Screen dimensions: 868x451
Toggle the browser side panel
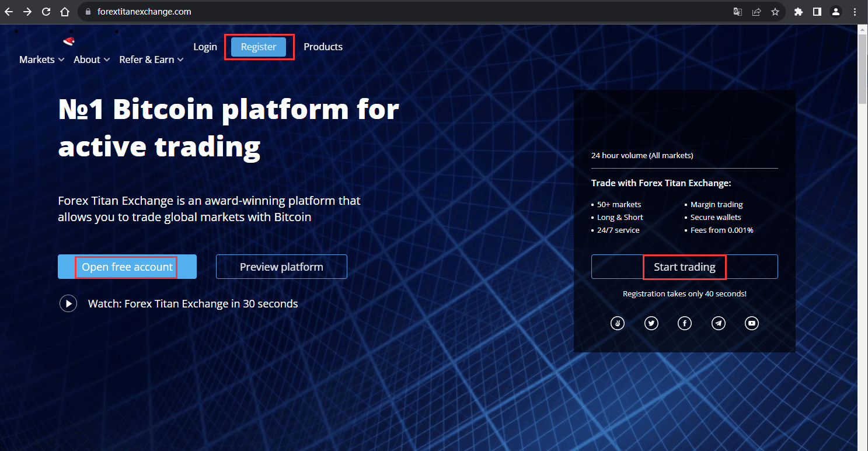[x=817, y=12]
